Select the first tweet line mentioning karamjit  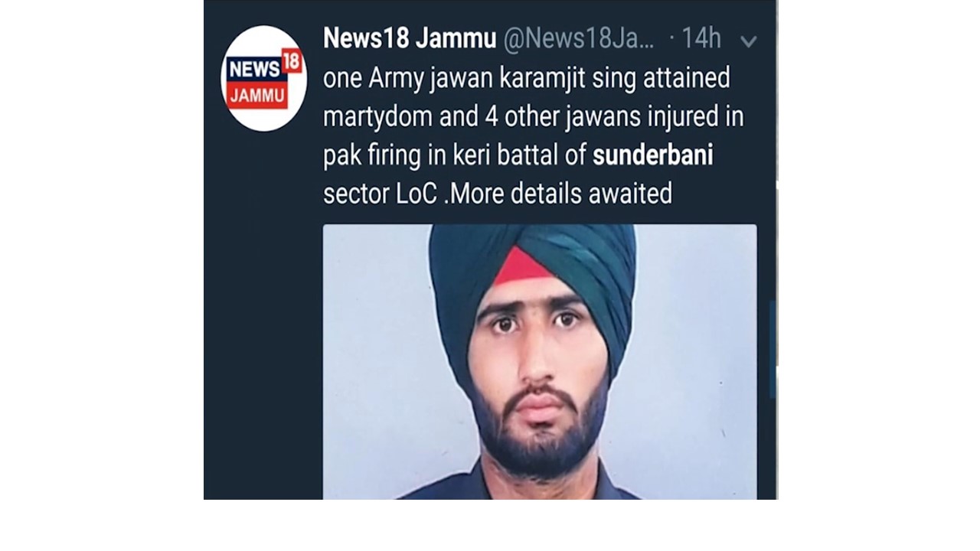tap(527, 78)
